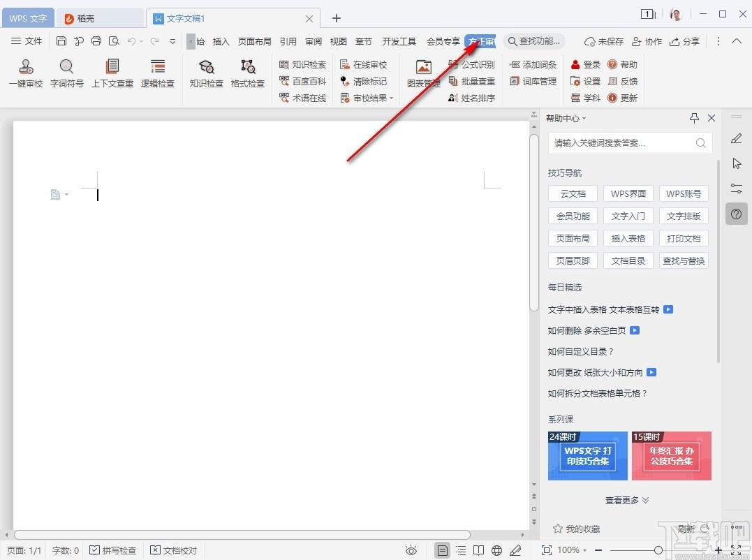Click the undo arrow

click(131, 41)
